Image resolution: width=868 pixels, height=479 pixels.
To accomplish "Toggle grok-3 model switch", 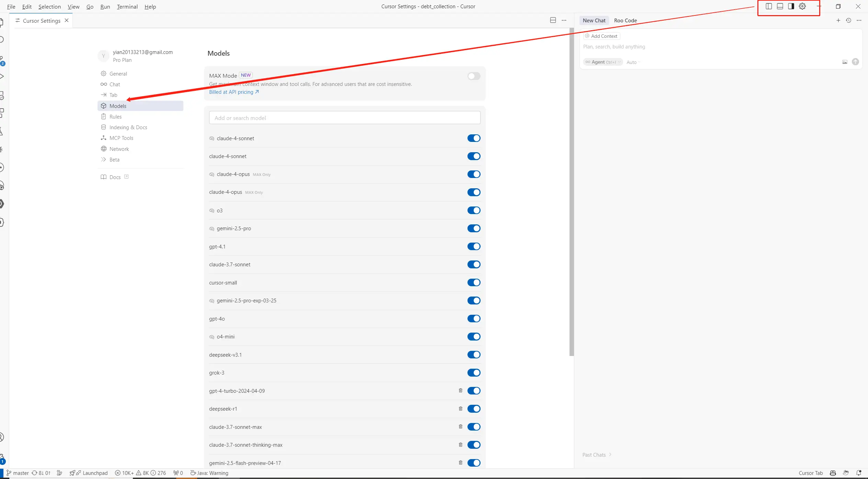I will pyautogui.click(x=474, y=372).
